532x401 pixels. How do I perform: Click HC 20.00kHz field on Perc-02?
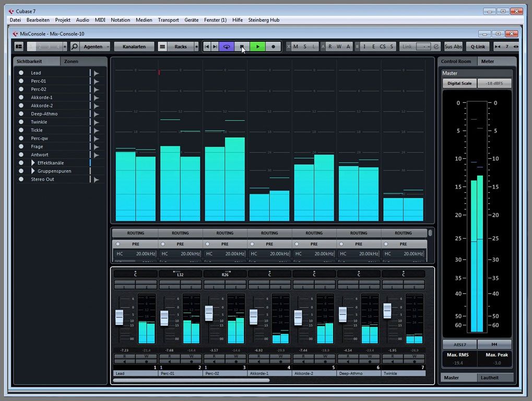tap(225, 254)
